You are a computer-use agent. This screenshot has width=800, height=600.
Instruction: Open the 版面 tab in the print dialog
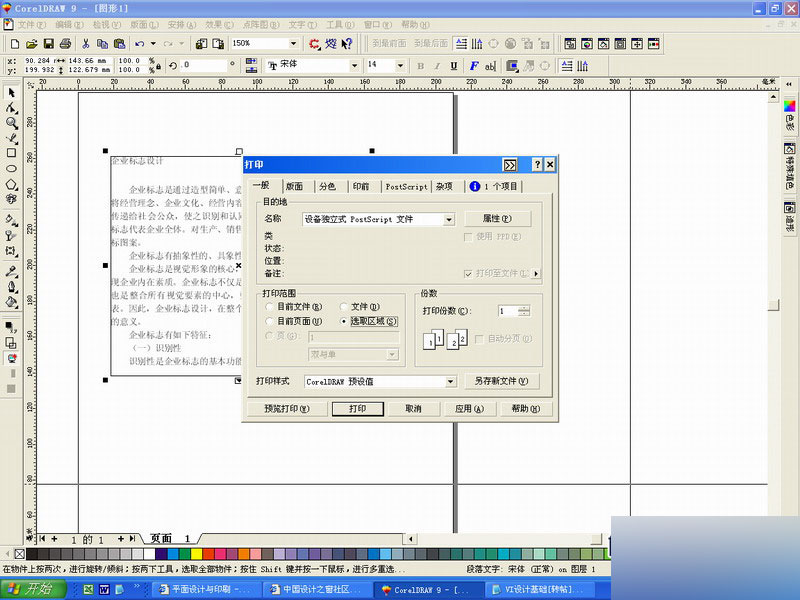pos(296,186)
